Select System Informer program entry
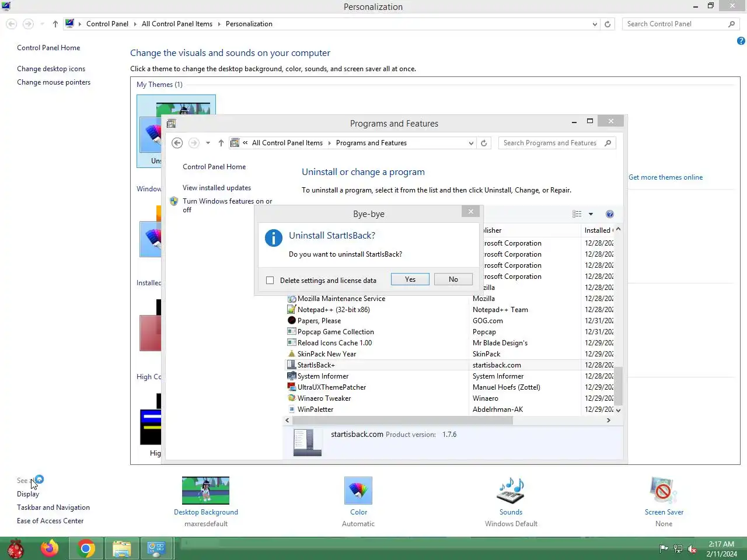This screenshot has width=747, height=560. [323, 376]
